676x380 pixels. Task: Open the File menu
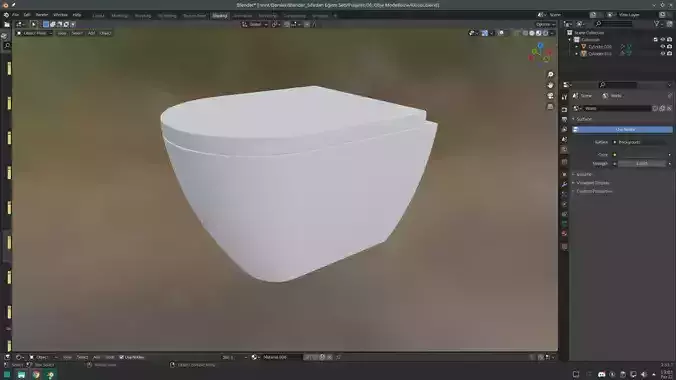pos(16,15)
